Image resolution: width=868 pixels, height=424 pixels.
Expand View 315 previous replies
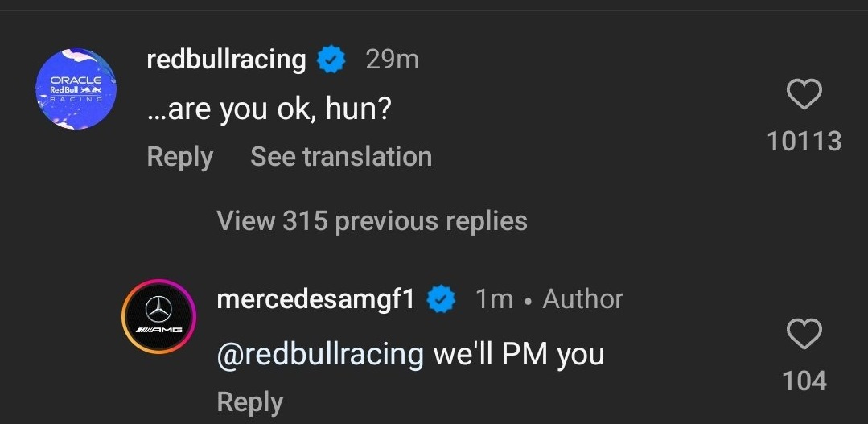(x=372, y=221)
